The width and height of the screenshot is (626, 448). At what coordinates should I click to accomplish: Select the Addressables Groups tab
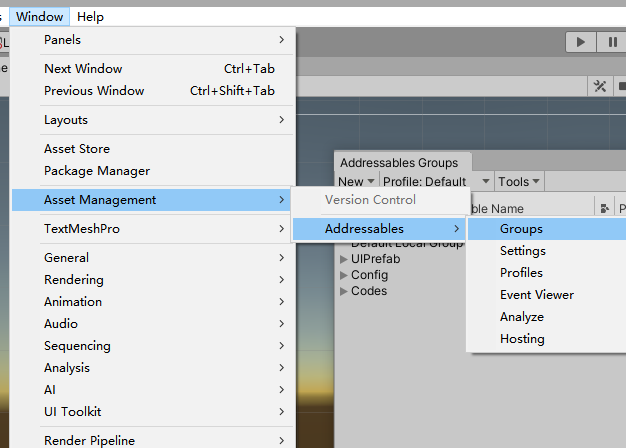(x=402, y=163)
